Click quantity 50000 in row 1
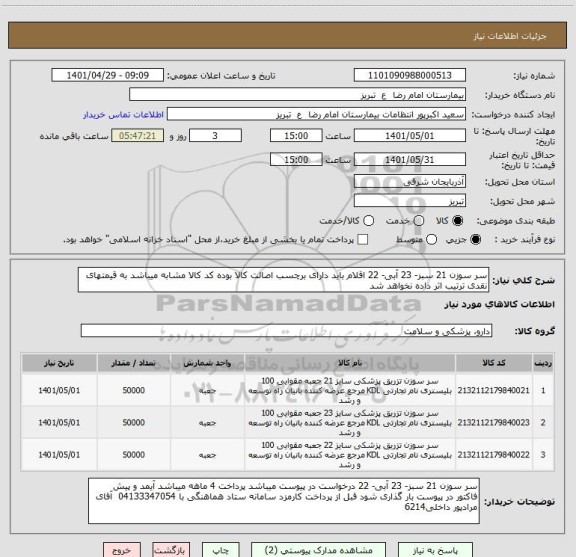Image resolution: width=576 pixels, height=557 pixels. tap(134, 390)
